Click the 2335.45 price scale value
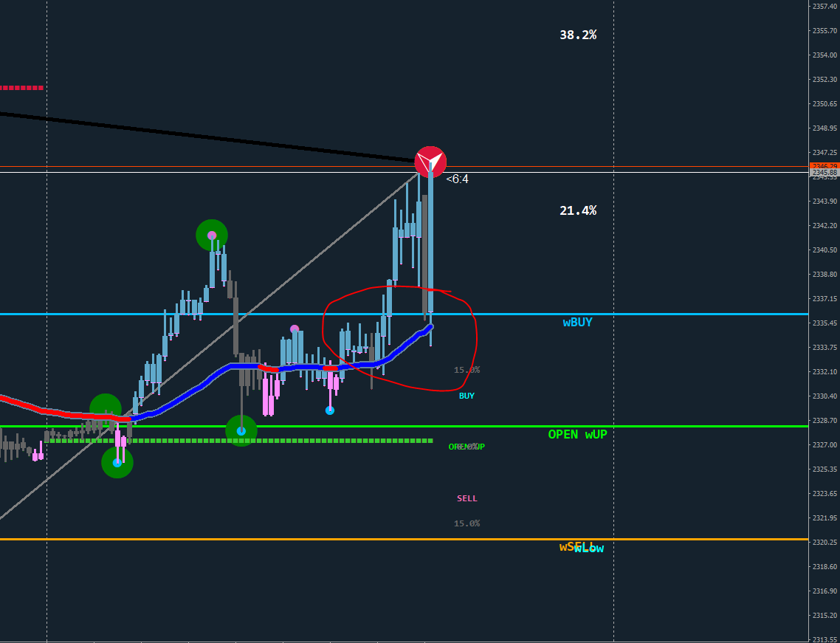The height and width of the screenshot is (643, 840). coord(824,323)
